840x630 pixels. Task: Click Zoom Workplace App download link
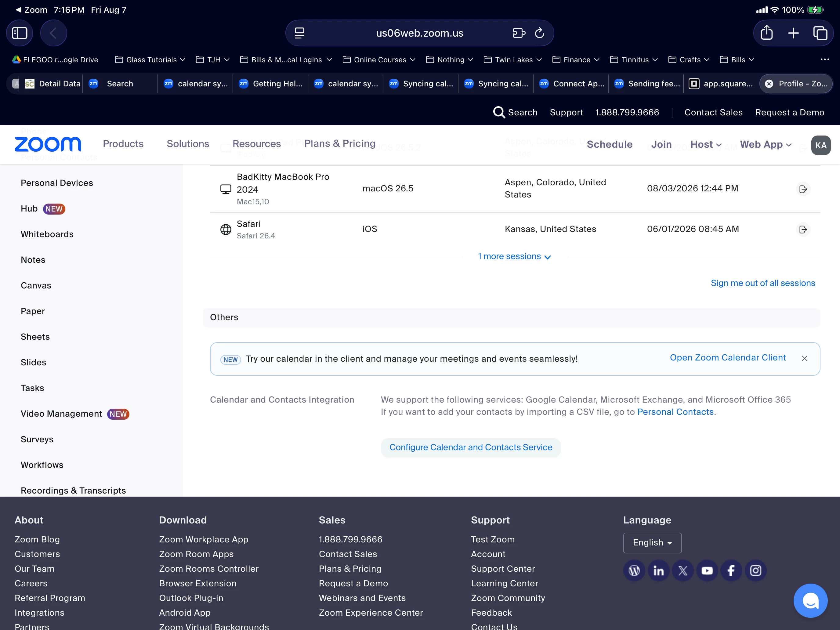[204, 539]
